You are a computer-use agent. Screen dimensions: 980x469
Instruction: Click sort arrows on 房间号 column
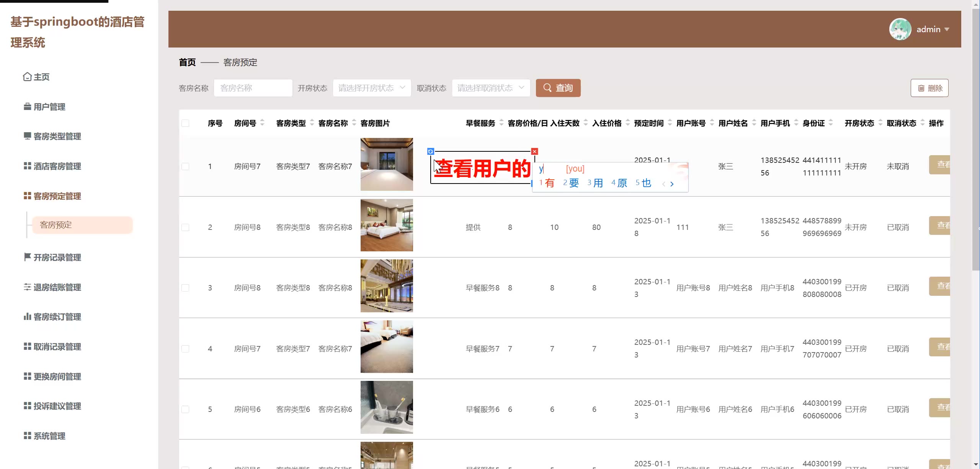(263, 123)
